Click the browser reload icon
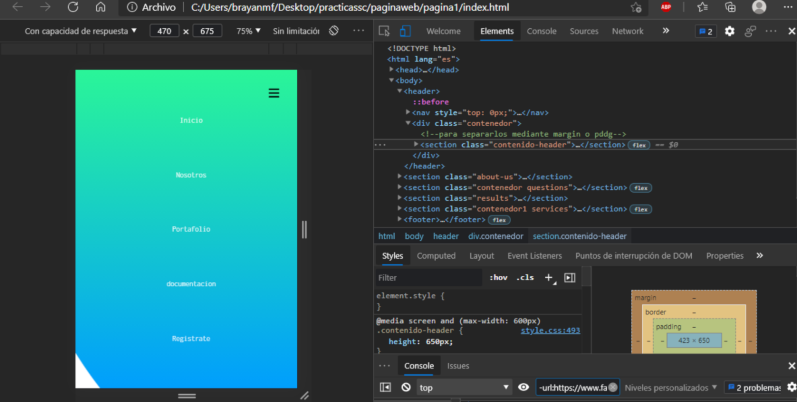 (x=73, y=7)
